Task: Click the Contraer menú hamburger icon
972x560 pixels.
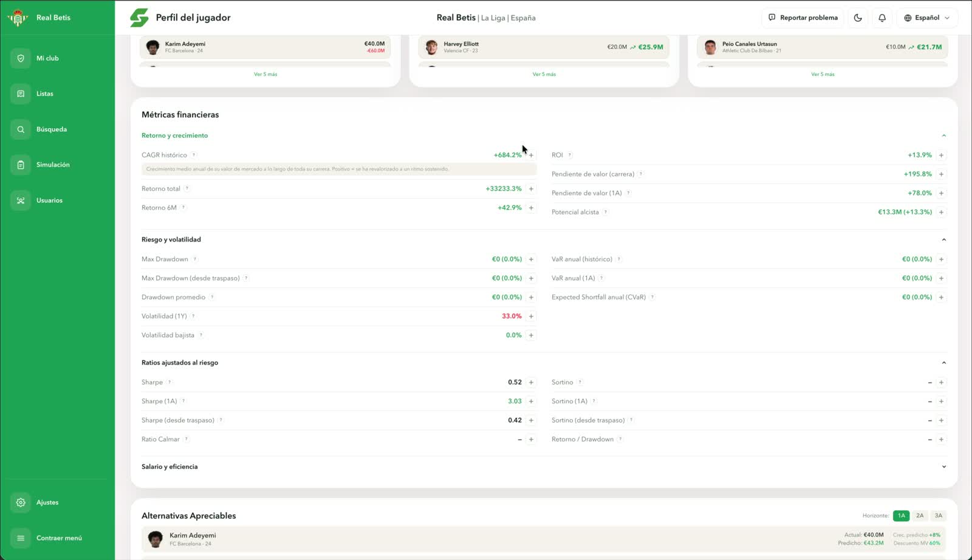Action: point(21,538)
